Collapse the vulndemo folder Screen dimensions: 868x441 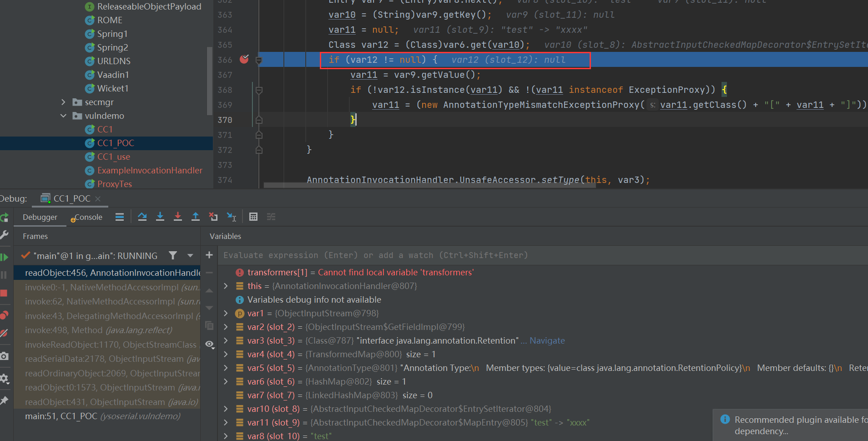[63, 116]
